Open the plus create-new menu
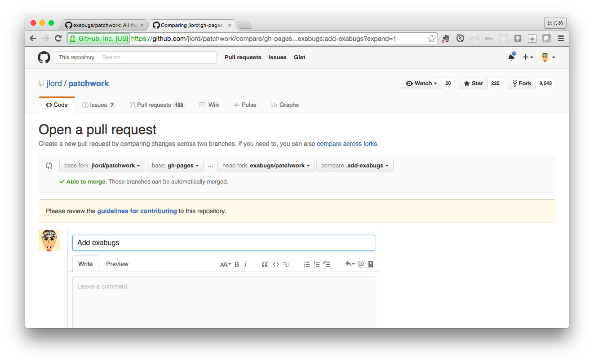 (x=528, y=57)
